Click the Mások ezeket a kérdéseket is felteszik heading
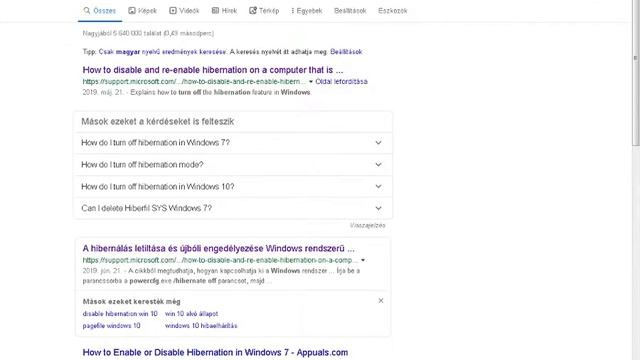This screenshot has width=640, height=360. click(x=158, y=122)
